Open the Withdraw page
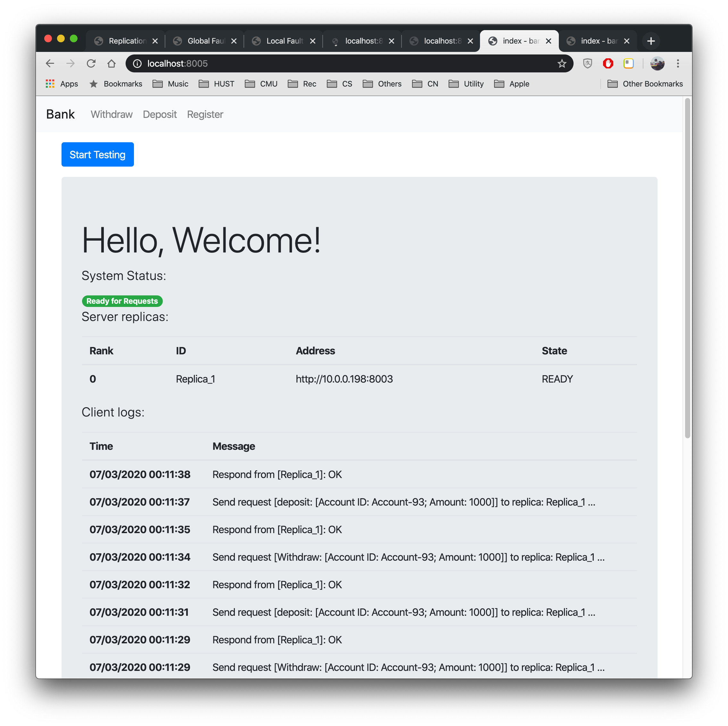Screen dimensions: 728x726 [112, 114]
